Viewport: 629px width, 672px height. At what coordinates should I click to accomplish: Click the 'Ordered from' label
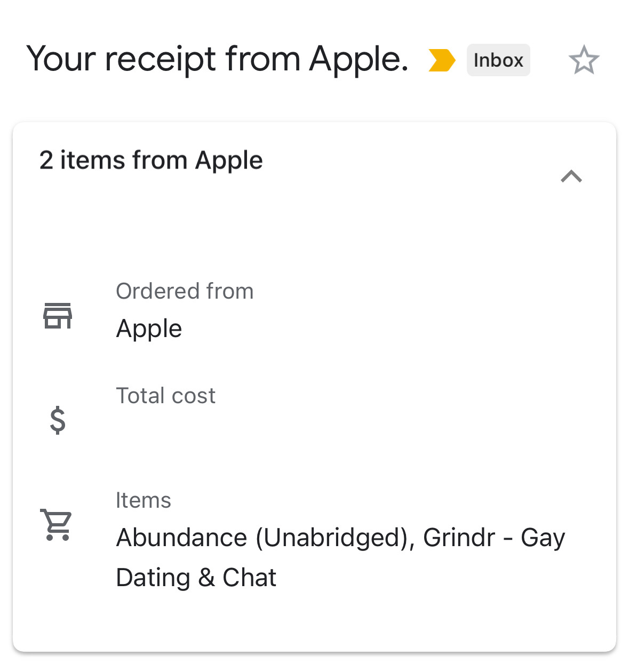click(185, 291)
